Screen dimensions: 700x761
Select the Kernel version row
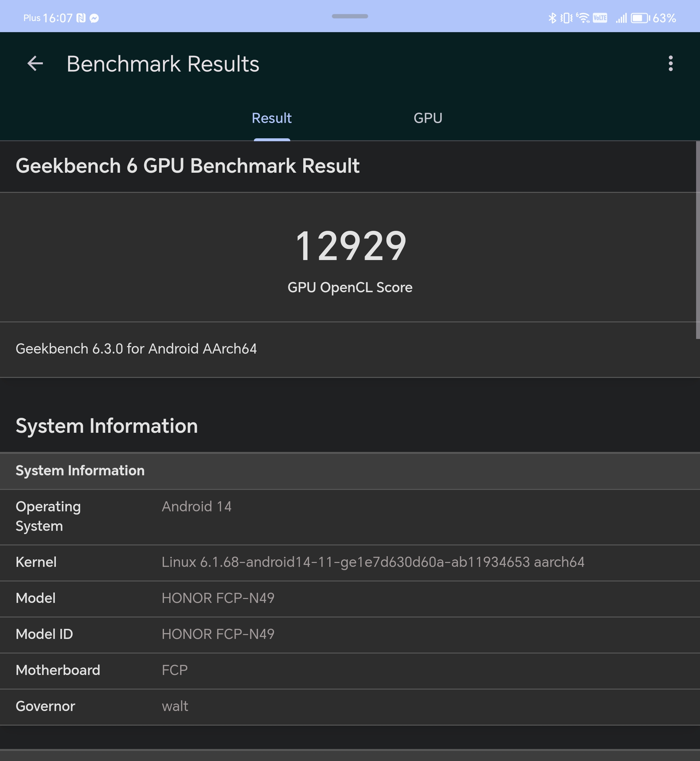tap(350, 563)
